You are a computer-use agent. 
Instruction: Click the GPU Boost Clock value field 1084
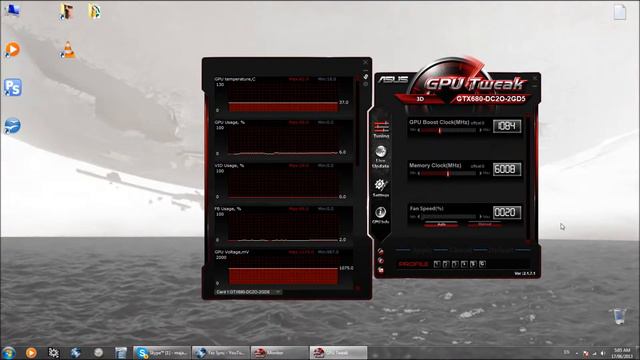point(507,126)
